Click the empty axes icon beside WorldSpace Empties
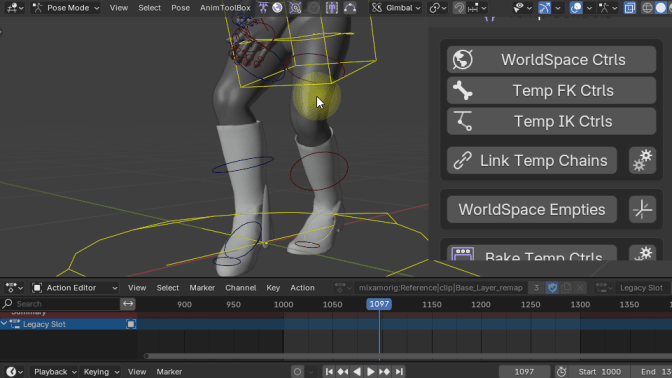672x378 pixels. point(642,210)
